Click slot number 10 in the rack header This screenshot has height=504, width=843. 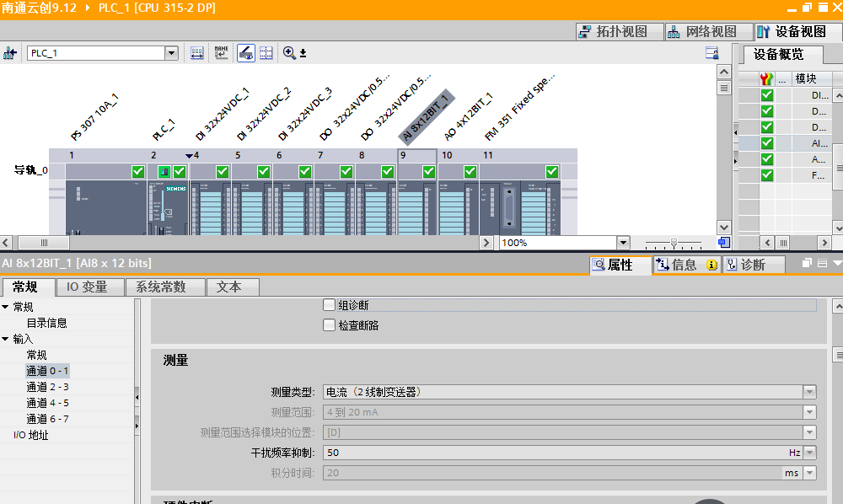point(447,155)
